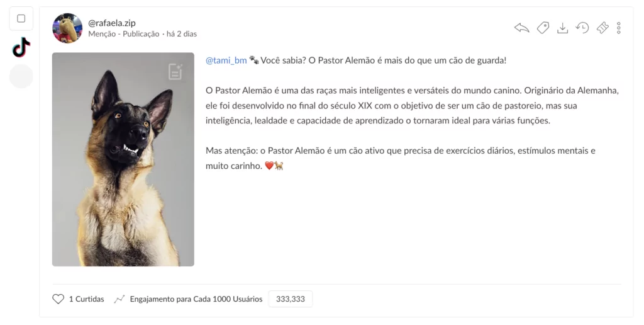Download the post with download icon

tap(562, 28)
